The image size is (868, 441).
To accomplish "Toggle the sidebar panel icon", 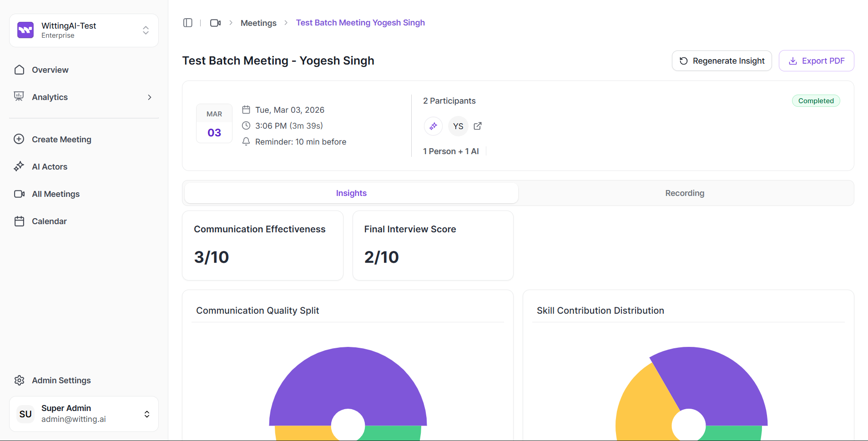I will (x=187, y=23).
